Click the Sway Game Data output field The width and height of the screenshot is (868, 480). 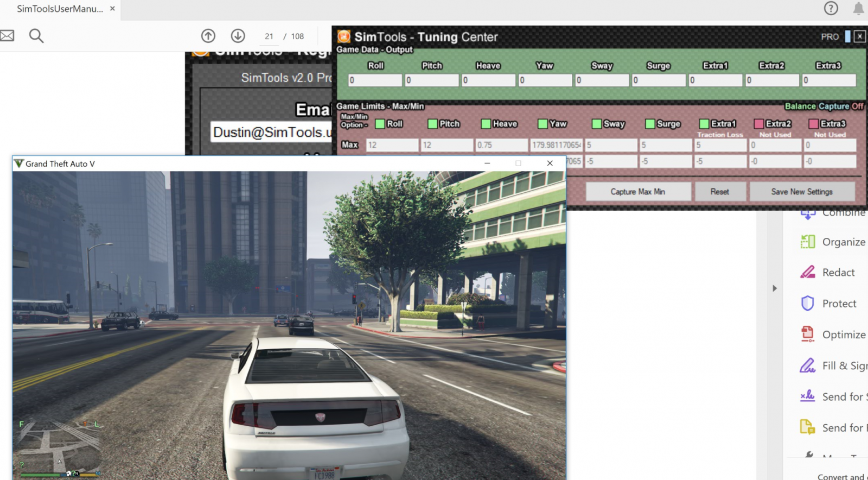pyautogui.click(x=602, y=80)
